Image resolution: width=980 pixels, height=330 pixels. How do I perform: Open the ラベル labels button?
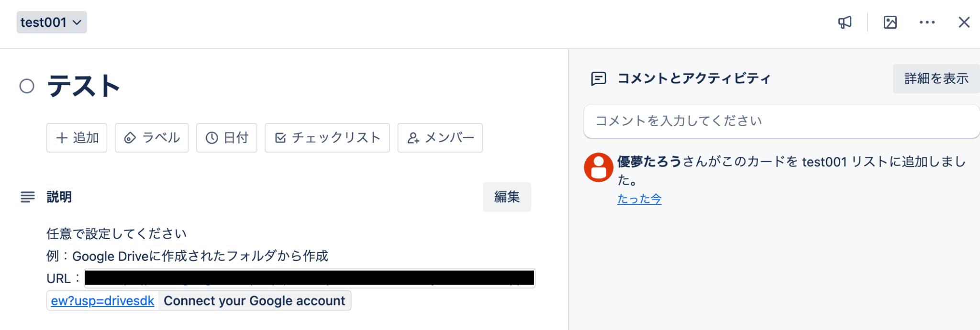pos(152,138)
